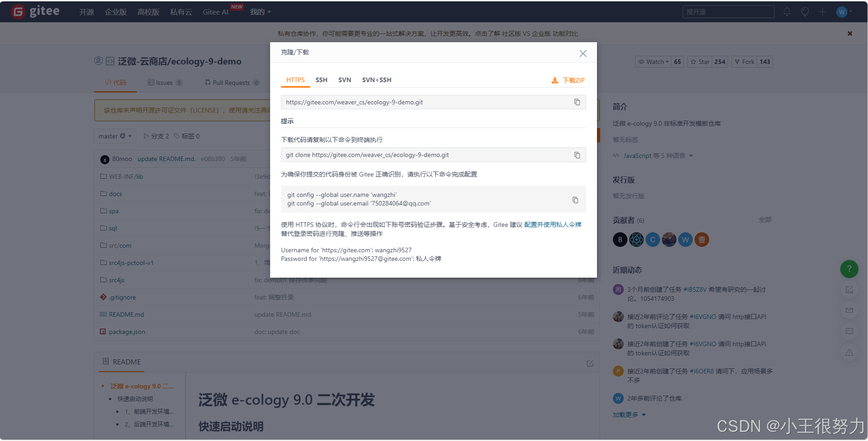868x441 pixels.
Task: Open the private token configuration link
Action: pyautogui.click(x=552, y=225)
